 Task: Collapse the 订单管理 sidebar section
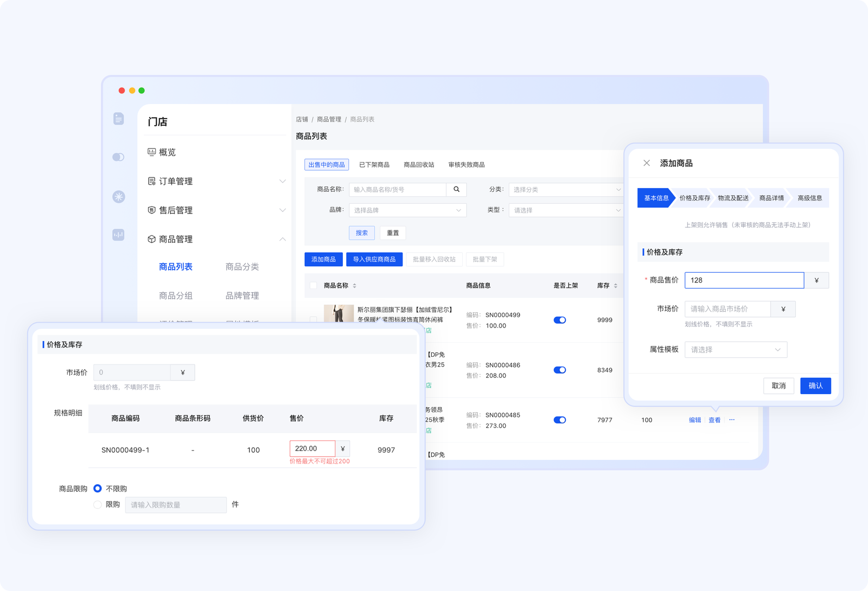(x=283, y=182)
